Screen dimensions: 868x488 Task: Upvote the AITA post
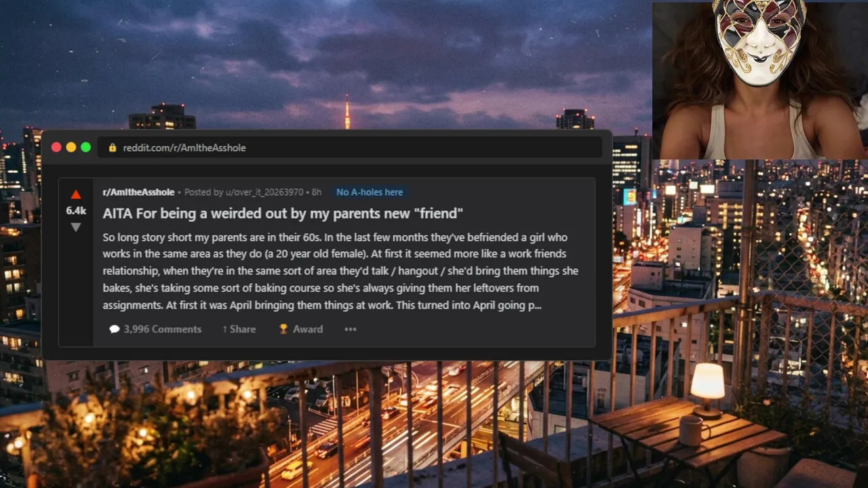point(76,195)
